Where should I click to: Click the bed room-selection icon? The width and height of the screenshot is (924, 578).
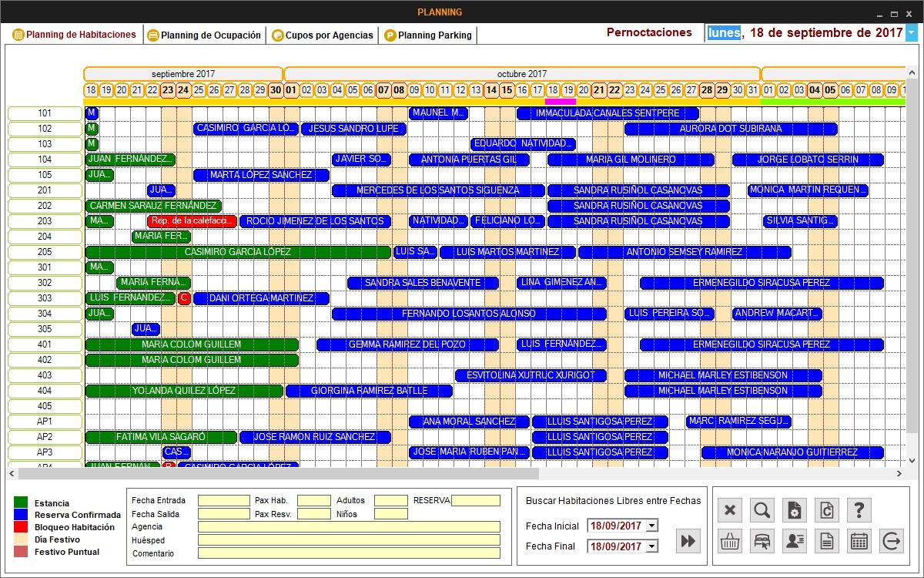[762, 541]
